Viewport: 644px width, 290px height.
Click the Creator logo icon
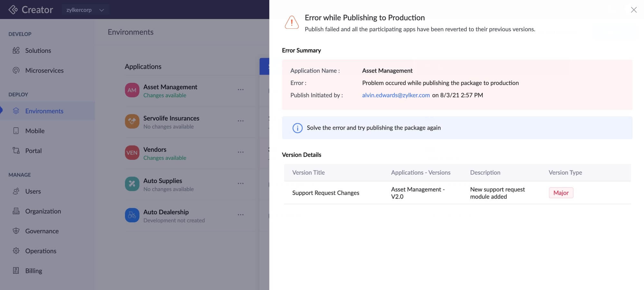(13, 10)
